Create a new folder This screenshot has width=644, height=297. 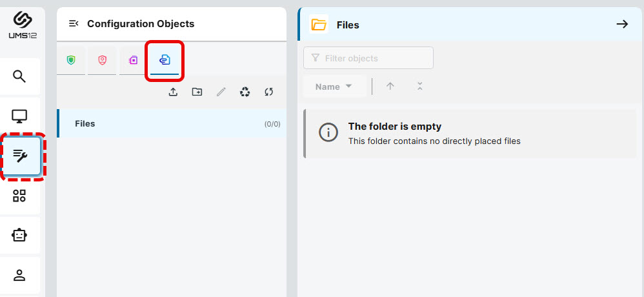click(x=197, y=92)
